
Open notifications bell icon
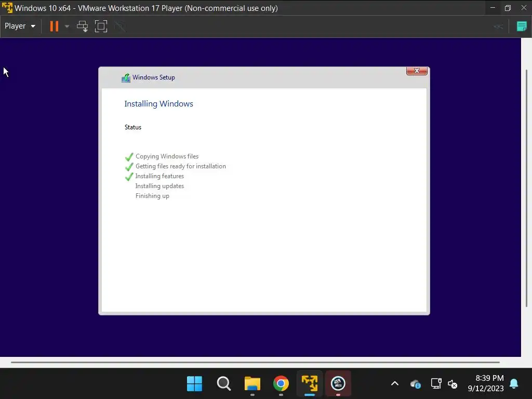click(x=514, y=384)
